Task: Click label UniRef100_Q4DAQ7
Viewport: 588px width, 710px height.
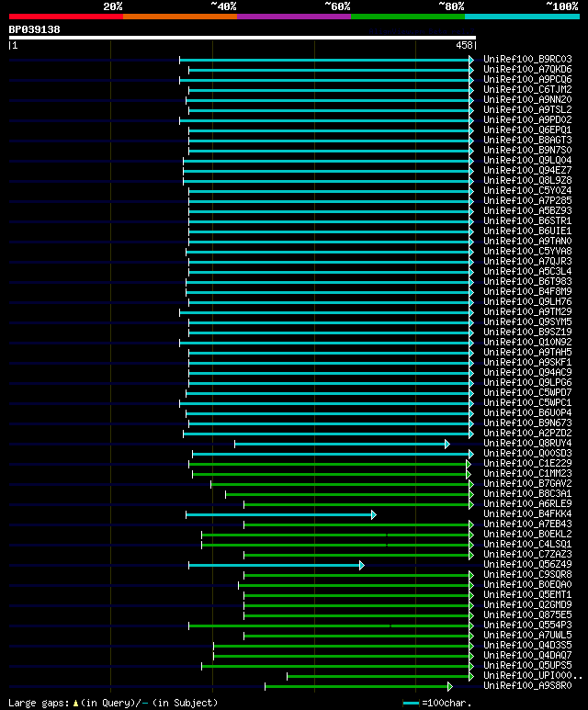Action: tap(527, 655)
